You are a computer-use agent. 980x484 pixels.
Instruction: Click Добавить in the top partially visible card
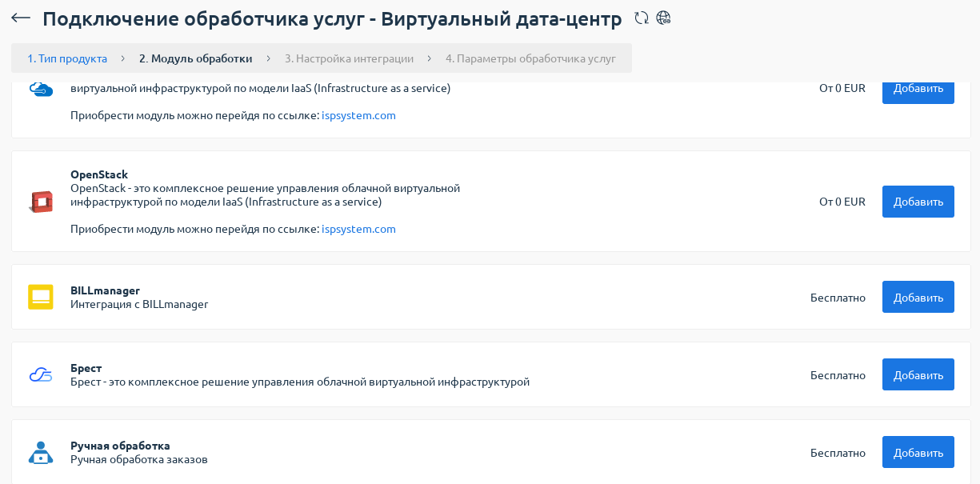click(918, 91)
